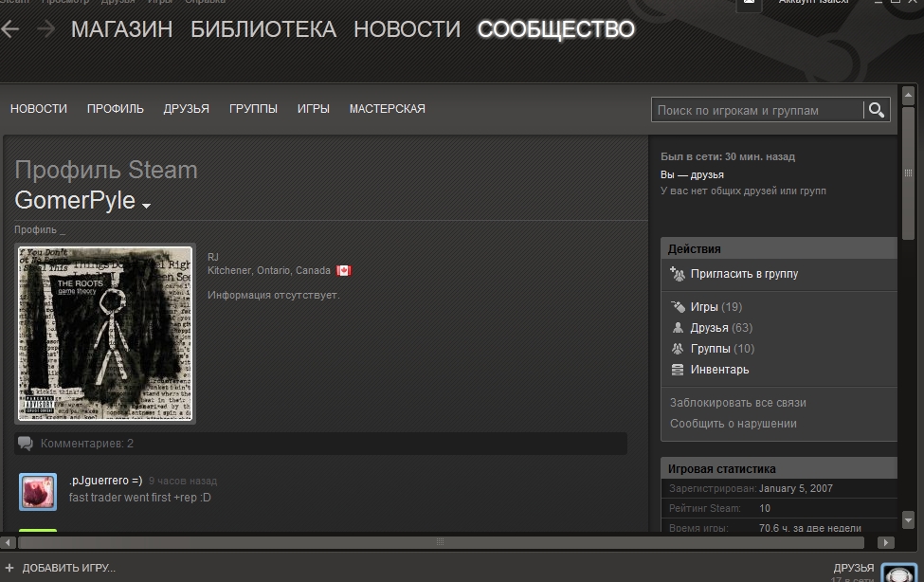Click the back navigation arrow
The image size is (924, 582).
pos(10,29)
